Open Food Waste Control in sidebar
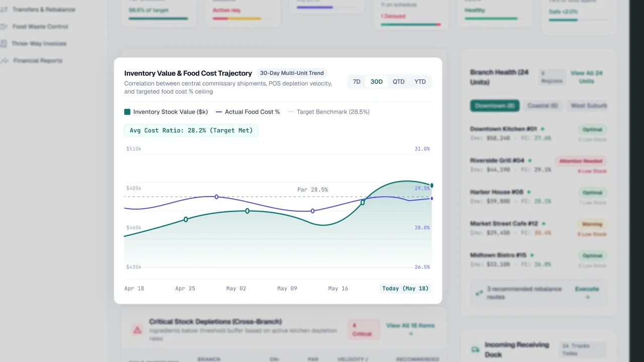This screenshot has height=362, width=644. (x=40, y=27)
